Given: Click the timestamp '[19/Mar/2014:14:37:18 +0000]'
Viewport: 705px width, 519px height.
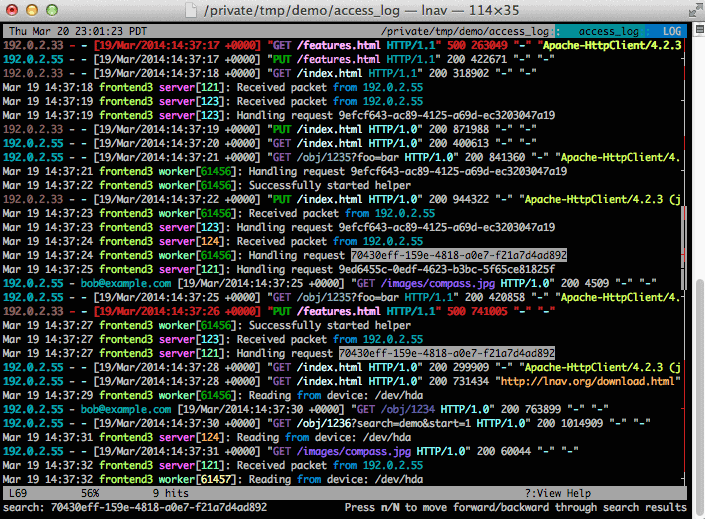Looking at the screenshot, I should [x=177, y=73].
